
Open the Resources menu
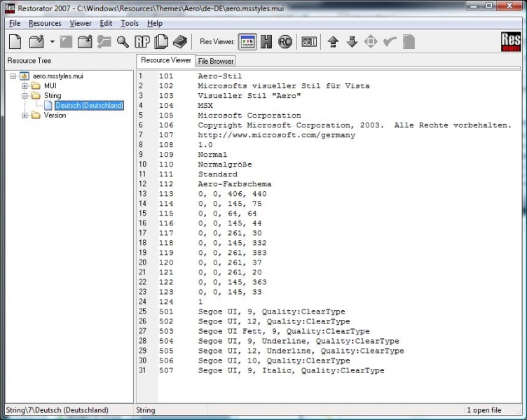pos(45,24)
